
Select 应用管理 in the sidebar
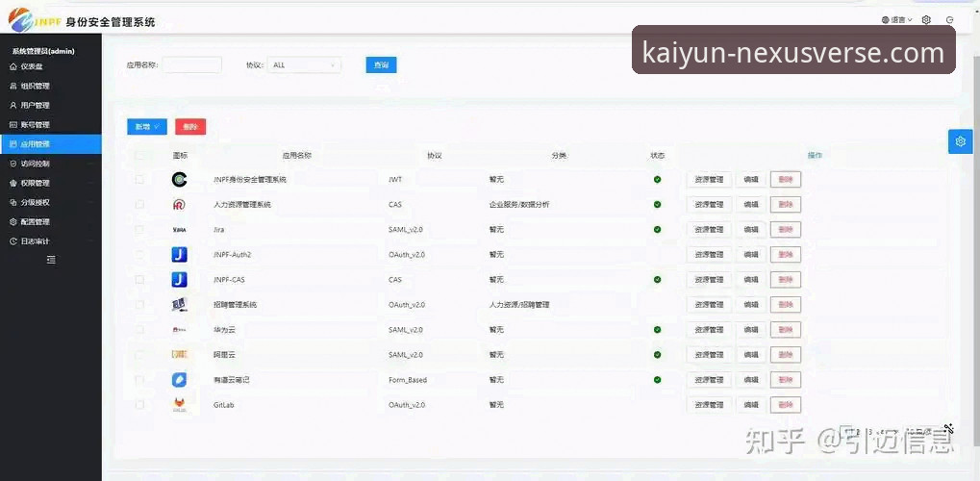pyautogui.click(x=51, y=144)
